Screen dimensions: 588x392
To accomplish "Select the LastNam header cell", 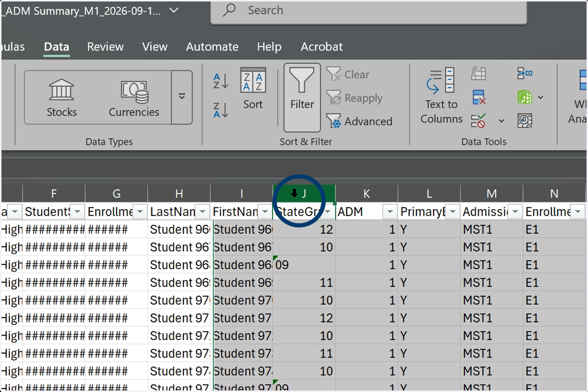I will (179, 212).
